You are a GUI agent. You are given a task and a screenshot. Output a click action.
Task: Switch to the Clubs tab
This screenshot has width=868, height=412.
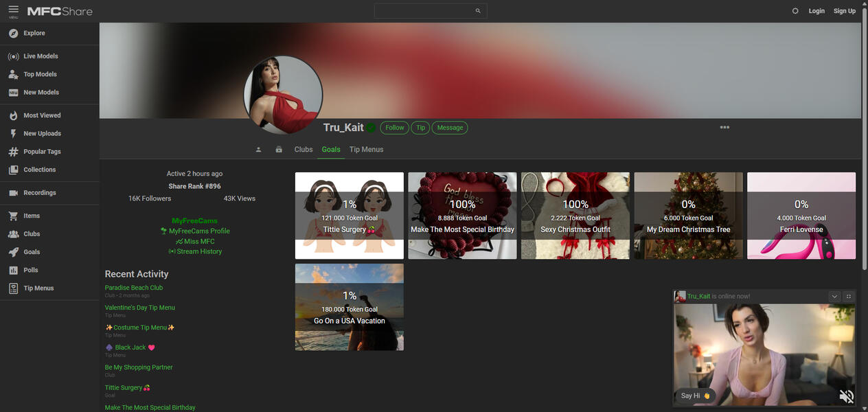(x=304, y=150)
